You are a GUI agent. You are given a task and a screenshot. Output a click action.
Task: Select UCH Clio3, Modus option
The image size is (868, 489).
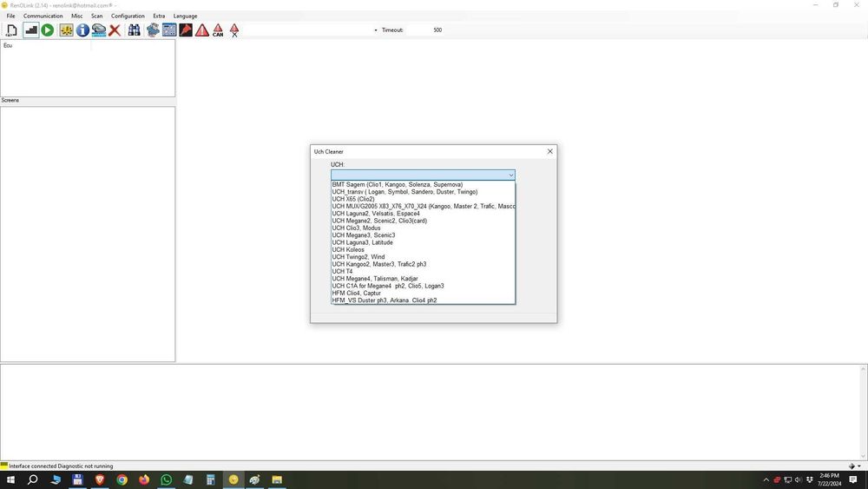(x=423, y=228)
